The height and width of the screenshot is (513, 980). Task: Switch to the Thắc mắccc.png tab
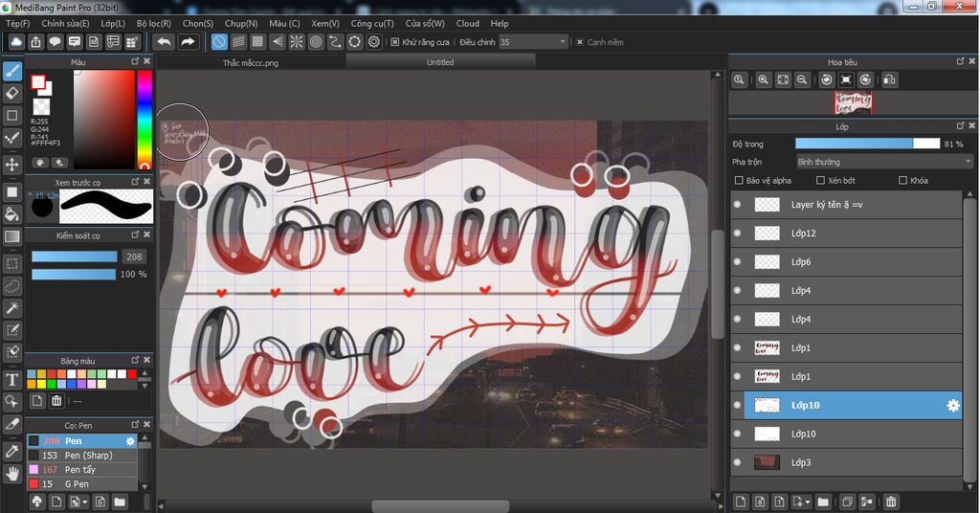tap(251, 62)
